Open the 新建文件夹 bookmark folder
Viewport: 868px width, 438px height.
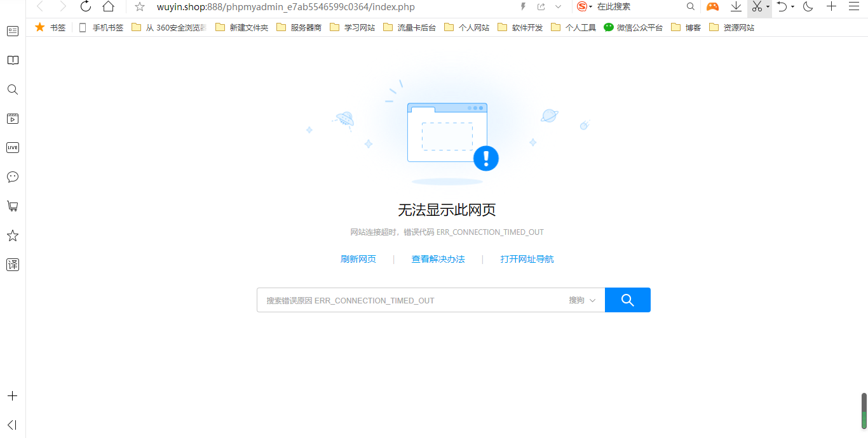pos(241,27)
